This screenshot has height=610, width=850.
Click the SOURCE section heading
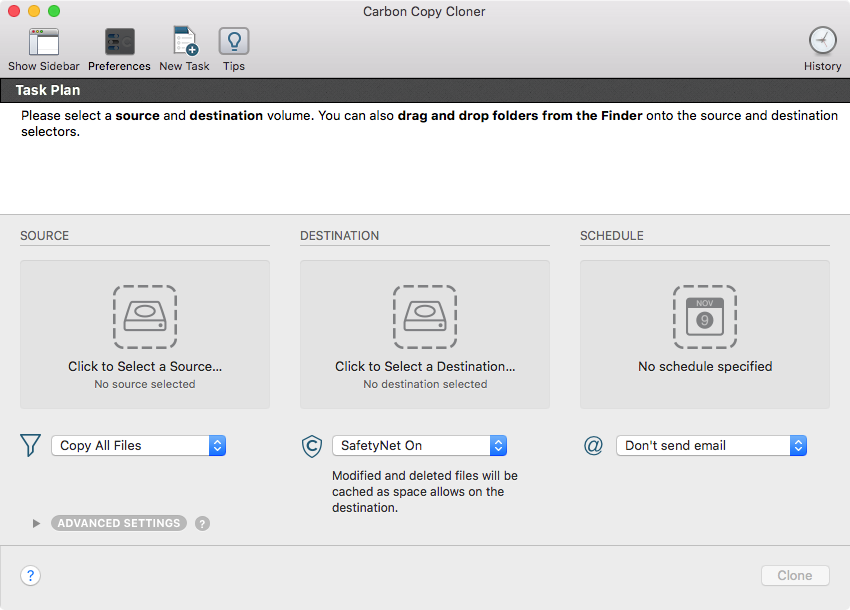click(x=44, y=236)
